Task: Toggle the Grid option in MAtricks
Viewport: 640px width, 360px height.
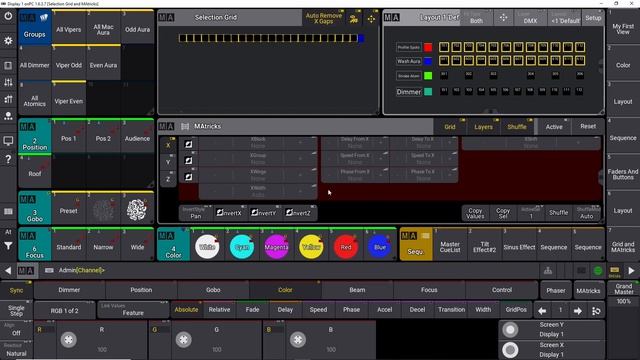Action: tap(450, 127)
